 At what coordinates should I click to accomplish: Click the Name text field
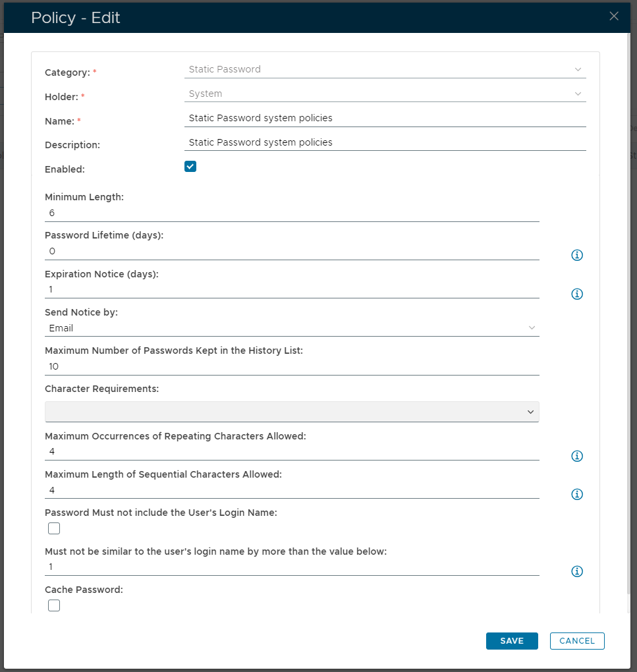click(x=385, y=119)
